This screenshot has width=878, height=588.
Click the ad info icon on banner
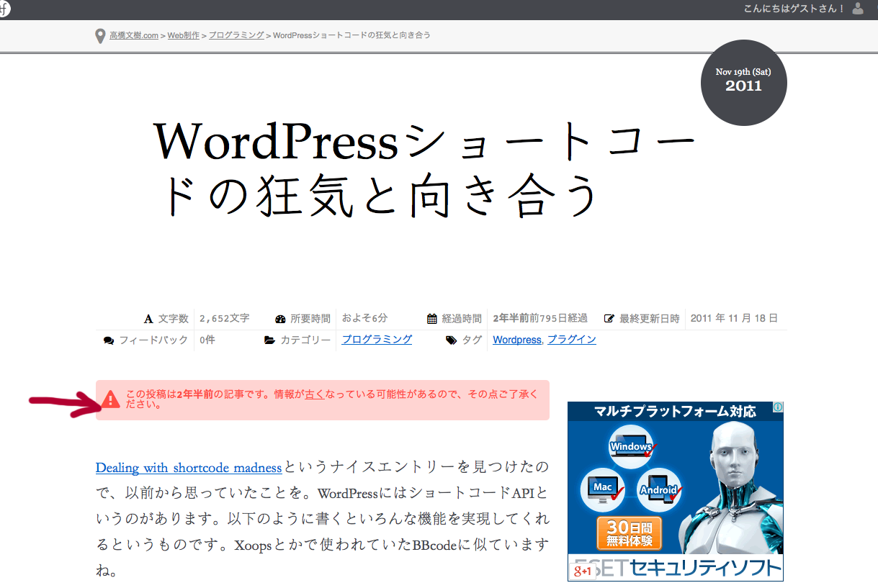[778, 407]
